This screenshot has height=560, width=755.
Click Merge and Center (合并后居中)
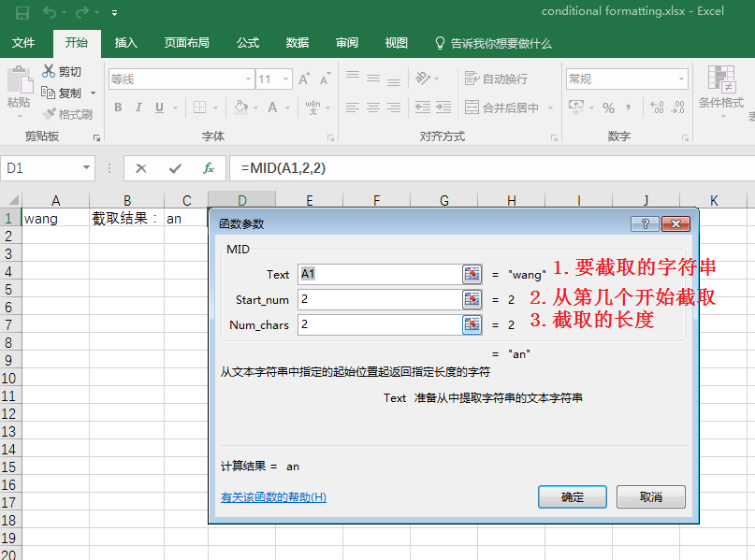501,108
